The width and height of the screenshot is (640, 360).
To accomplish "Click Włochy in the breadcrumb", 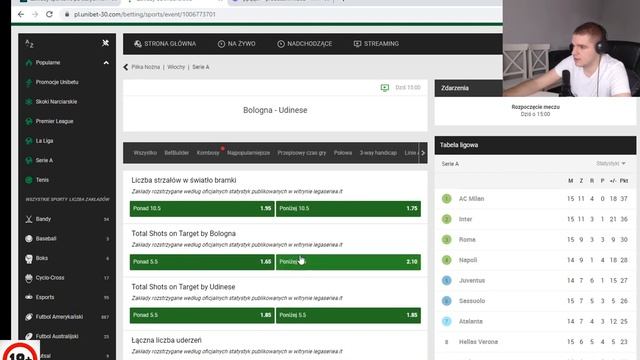I will (x=176, y=67).
